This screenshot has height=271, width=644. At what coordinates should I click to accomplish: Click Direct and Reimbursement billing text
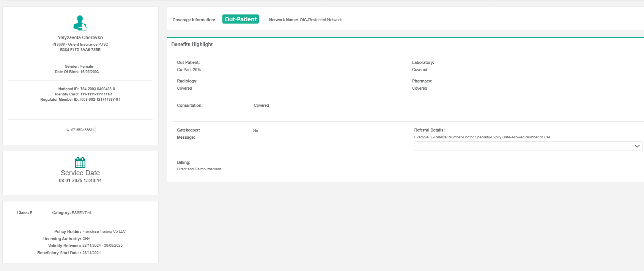(x=199, y=169)
